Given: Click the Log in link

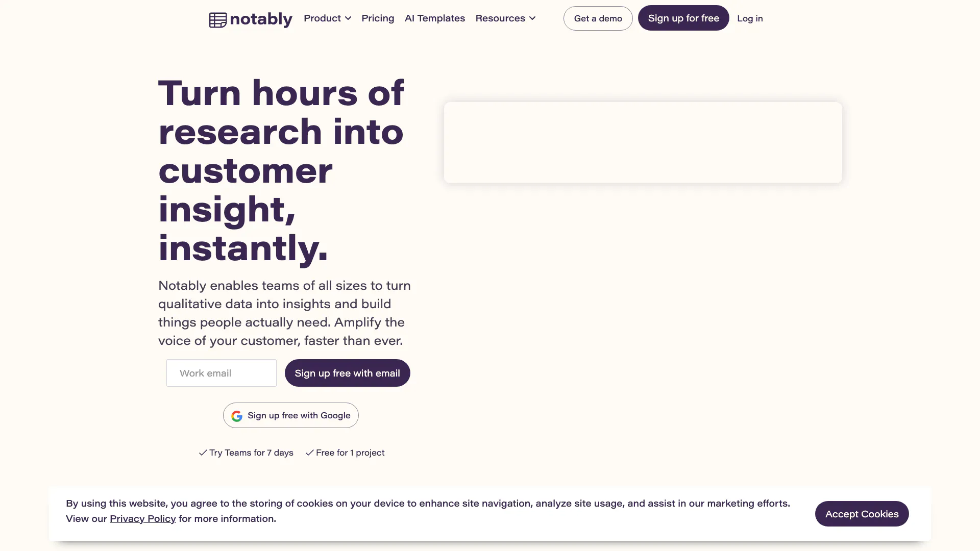Looking at the screenshot, I should click(x=749, y=18).
